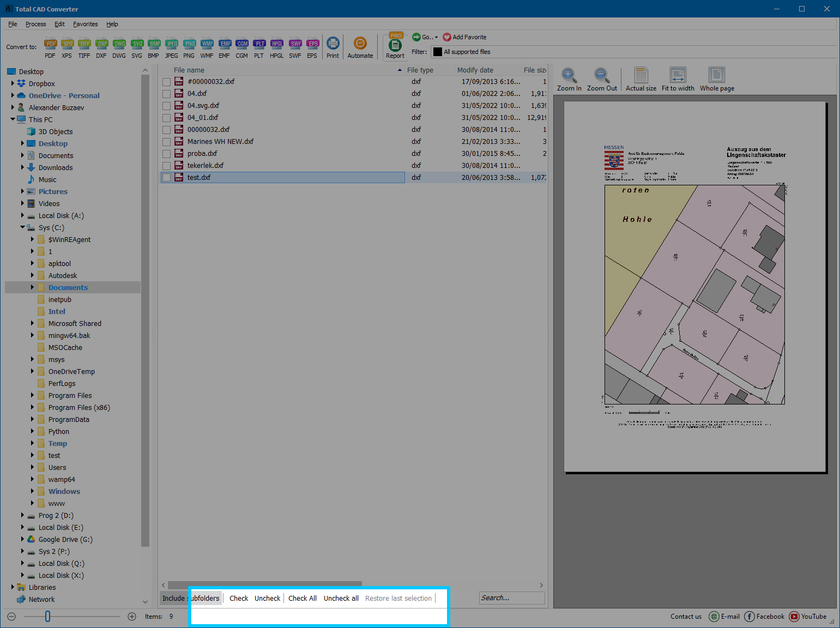The width and height of the screenshot is (840, 628).
Task: Click Zoom In on the preview pane
Action: (569, 77)
